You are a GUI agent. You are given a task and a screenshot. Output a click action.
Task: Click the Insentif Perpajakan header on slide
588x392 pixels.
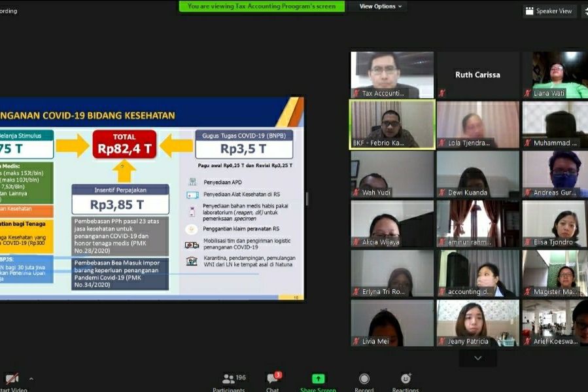pos(120,190)
